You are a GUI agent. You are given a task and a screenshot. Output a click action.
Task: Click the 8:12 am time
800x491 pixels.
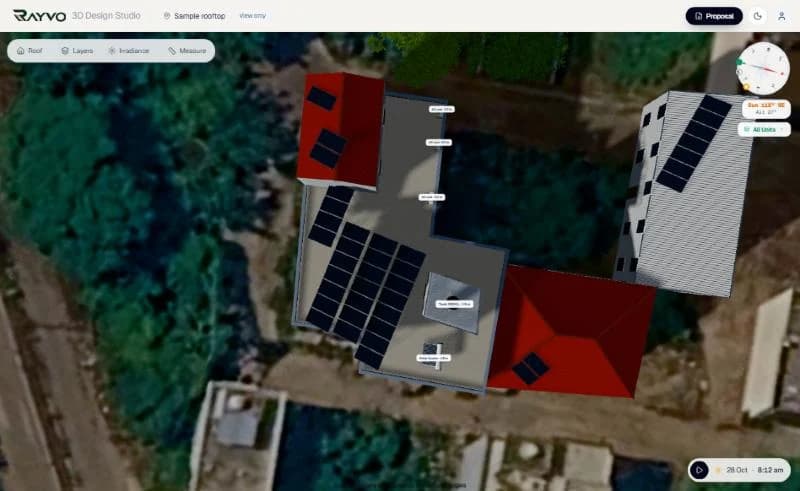(770, 470)
